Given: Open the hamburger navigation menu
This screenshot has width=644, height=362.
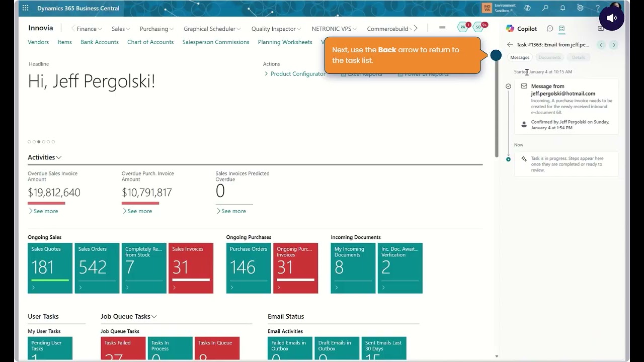Looking at the screenshot, I should pyautogui.click(x=442, y=28).
